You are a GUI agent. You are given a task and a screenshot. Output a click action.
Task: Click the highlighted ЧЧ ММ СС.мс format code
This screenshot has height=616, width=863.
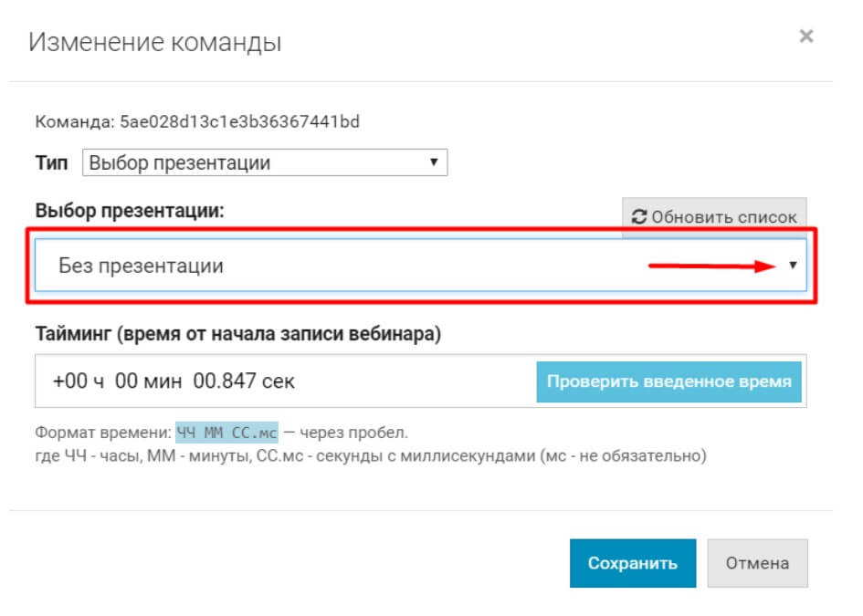click(226, 432)
